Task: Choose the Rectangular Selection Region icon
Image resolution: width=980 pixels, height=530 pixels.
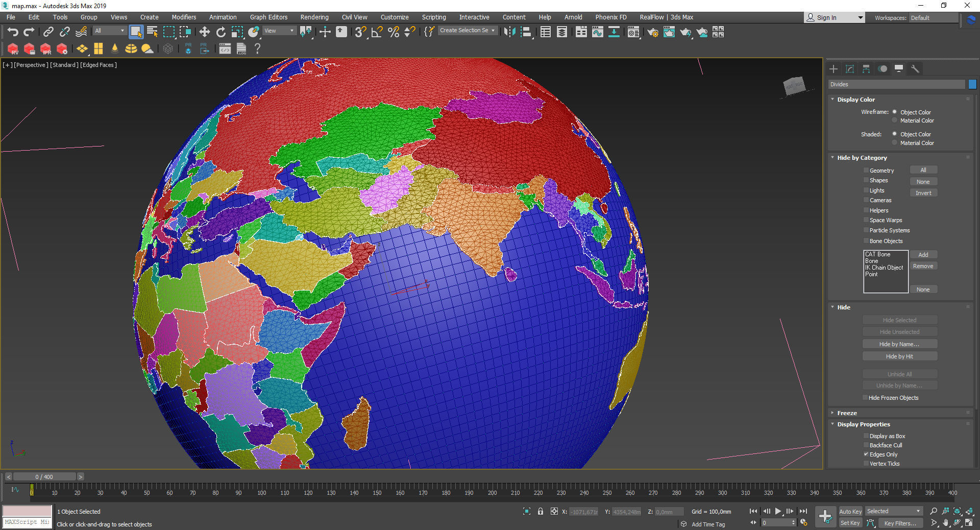Action: 168,32
